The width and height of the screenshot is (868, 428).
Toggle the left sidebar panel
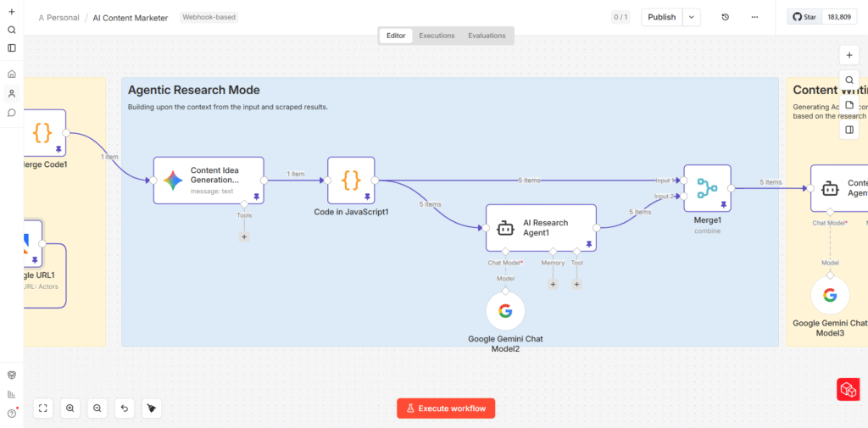coord(12,48)
